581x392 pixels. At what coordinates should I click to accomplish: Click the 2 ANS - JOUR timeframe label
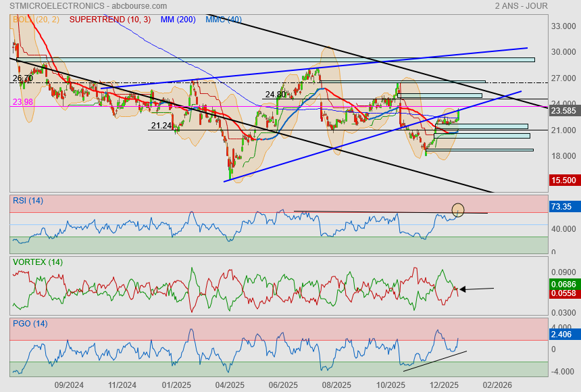tap(521, 6)
